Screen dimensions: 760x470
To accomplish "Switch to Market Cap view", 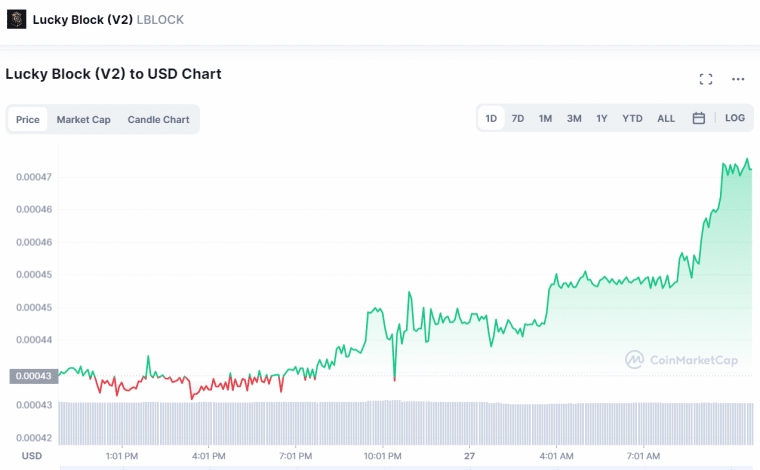I will (x=83, y=119).
